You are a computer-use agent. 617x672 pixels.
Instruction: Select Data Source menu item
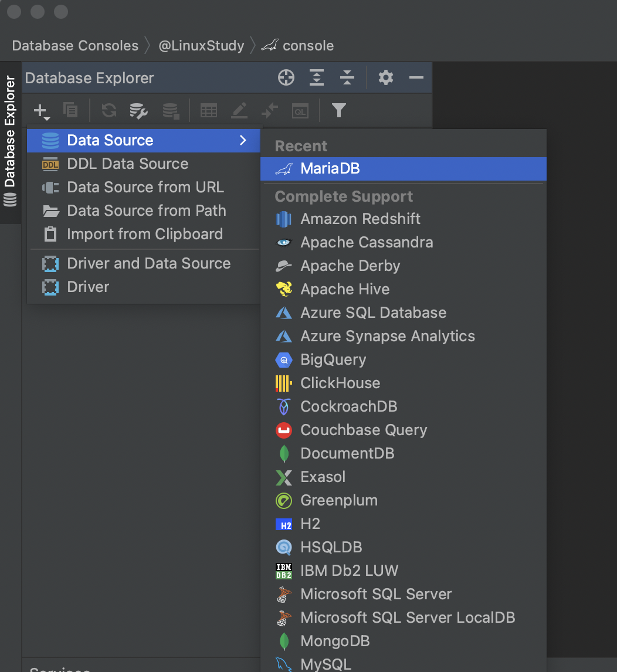144,141
